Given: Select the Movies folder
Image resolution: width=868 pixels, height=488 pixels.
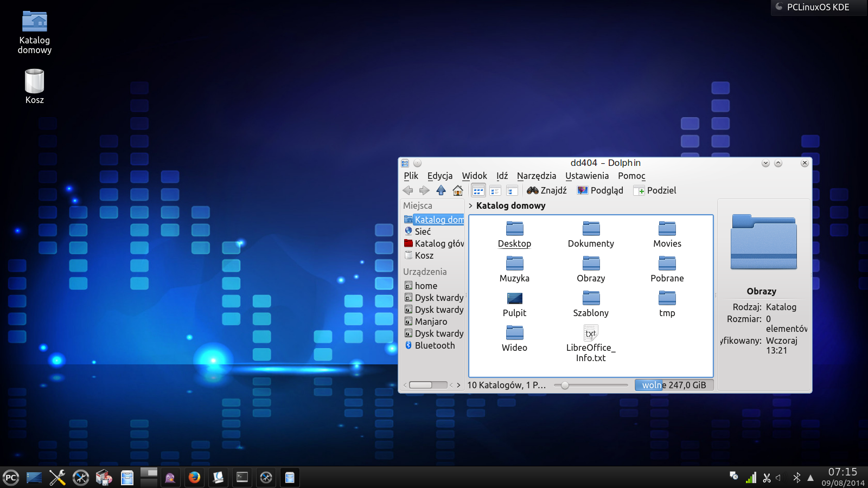Looking at the screenshot, I should tap(667, 235).
